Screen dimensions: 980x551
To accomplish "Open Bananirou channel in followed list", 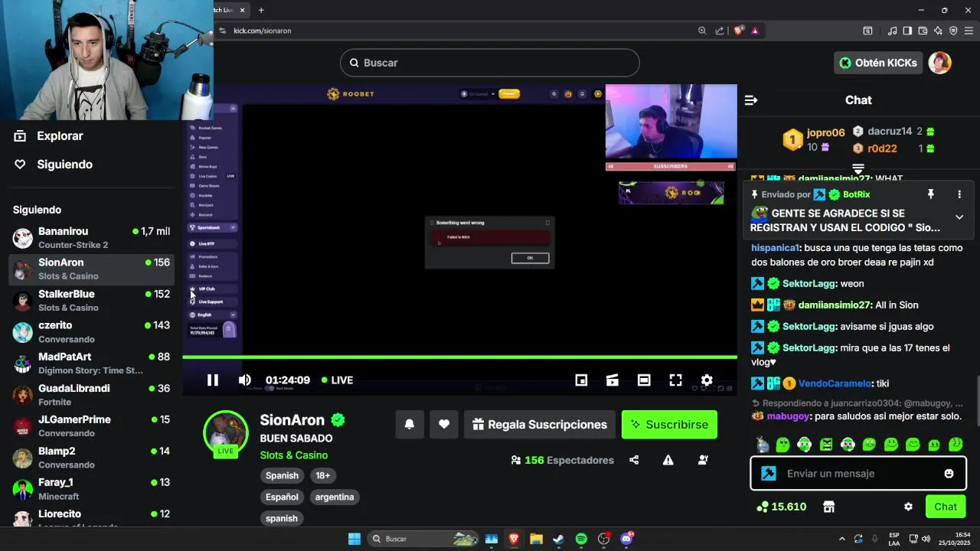I will (92, 237).
